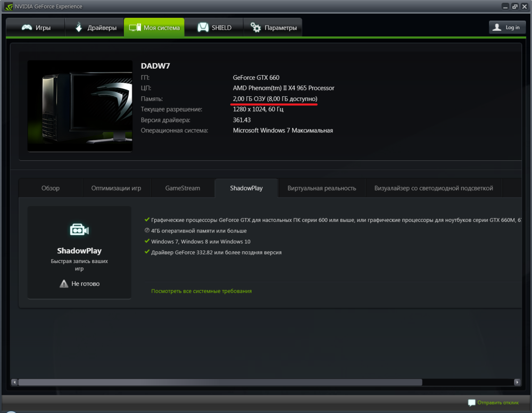Select the GameStream sub-tab
Image resolution: width=532 pixels, height=413 pixels.
(182, 188)
